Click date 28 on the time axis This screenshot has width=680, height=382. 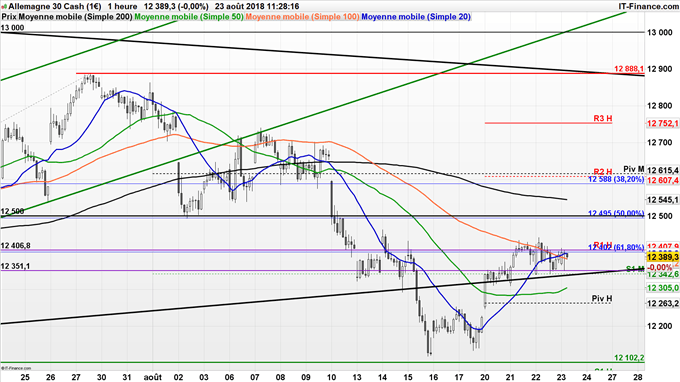(x=638, y=377)
